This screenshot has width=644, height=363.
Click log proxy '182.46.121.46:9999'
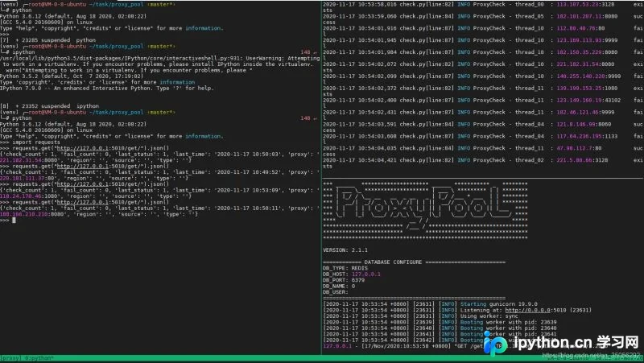coord(585,112)
